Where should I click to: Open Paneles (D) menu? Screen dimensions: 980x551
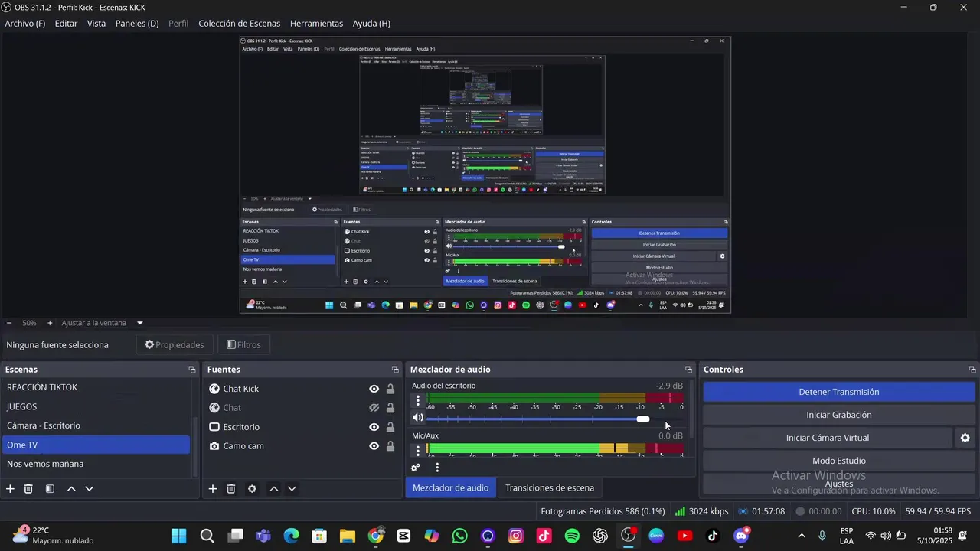pos(137,24)
